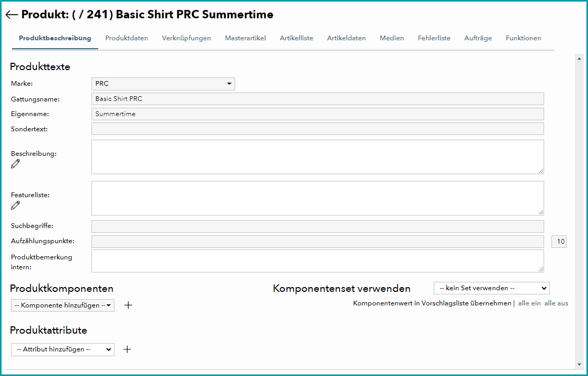The height and width of the screenshot is (376, 588).
Task: Click the Gattungsname: label
Action: click(35, 99)
